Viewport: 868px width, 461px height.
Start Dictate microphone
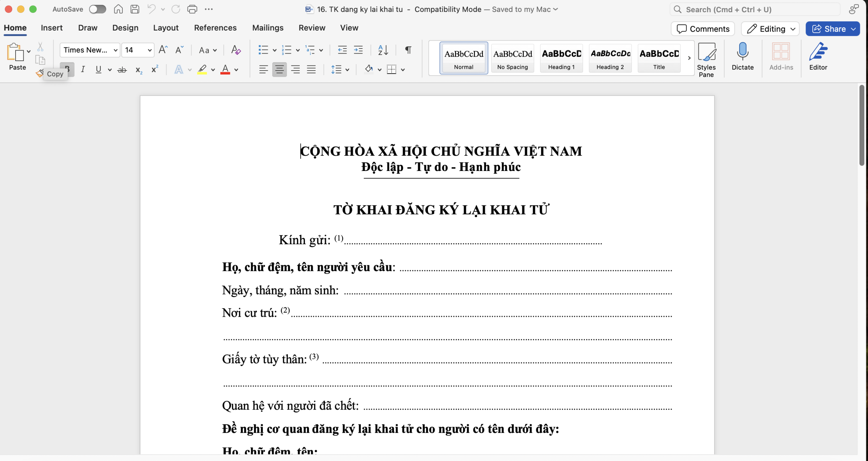743,56
